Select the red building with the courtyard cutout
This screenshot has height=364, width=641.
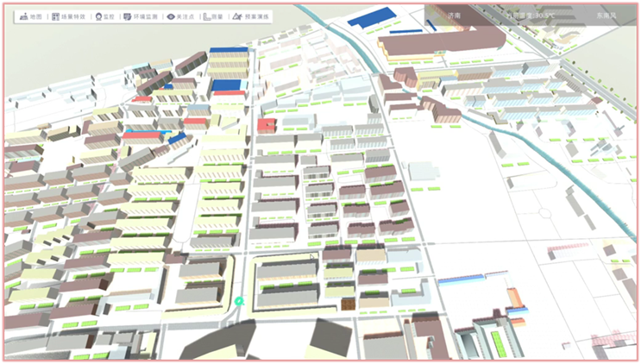tap(267, 126)
